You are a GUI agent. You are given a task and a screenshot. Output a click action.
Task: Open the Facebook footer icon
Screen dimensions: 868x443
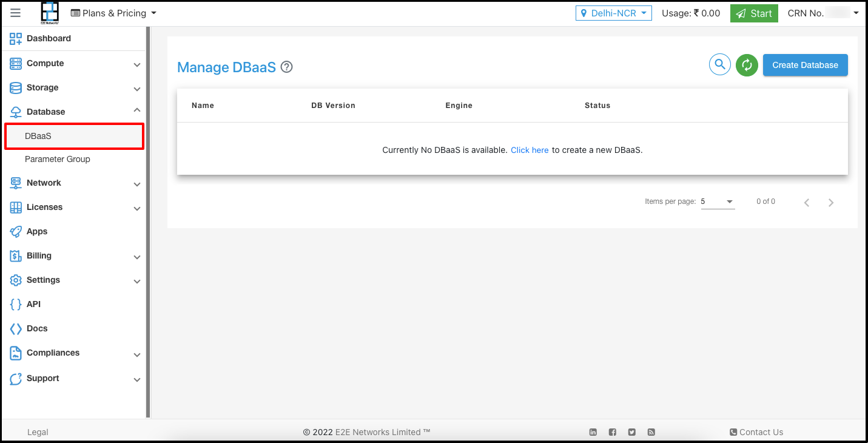pos(613,432)
